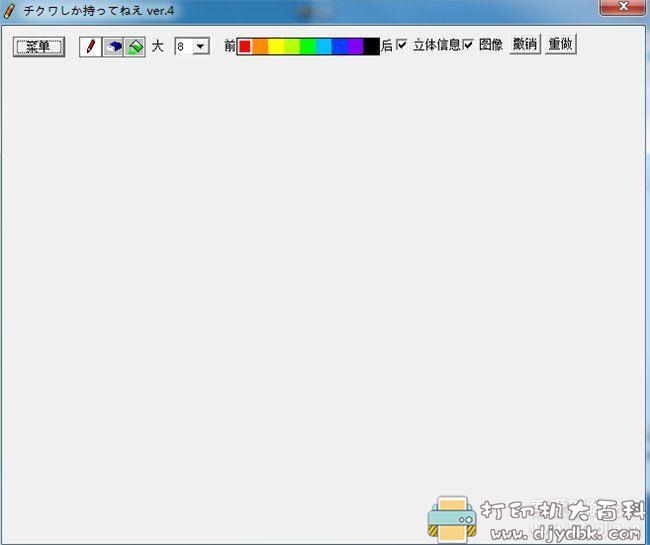Pick the yellow-green color swatch

click(x=292, y=46)
